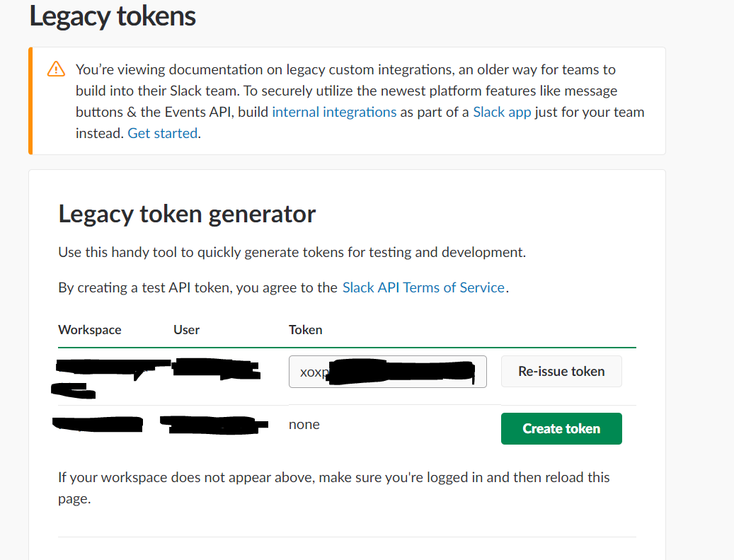
Task: Click the green Create token button
Action: (561, 428)
